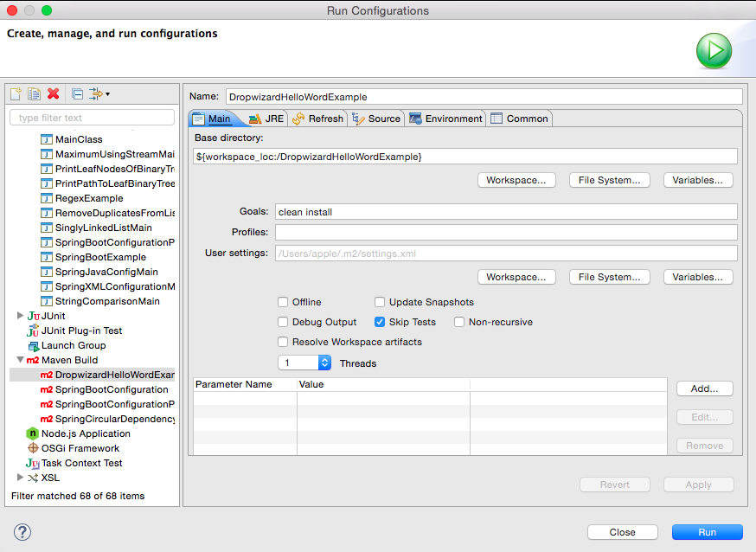
Task: Open the Refresh tab
Action: point(318,119)
